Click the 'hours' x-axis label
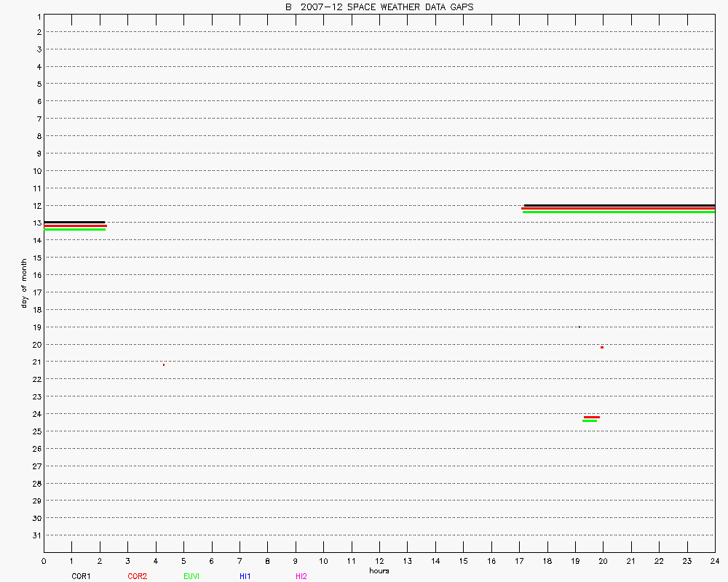This screenshot has height=582, width=728. (379, 571)
